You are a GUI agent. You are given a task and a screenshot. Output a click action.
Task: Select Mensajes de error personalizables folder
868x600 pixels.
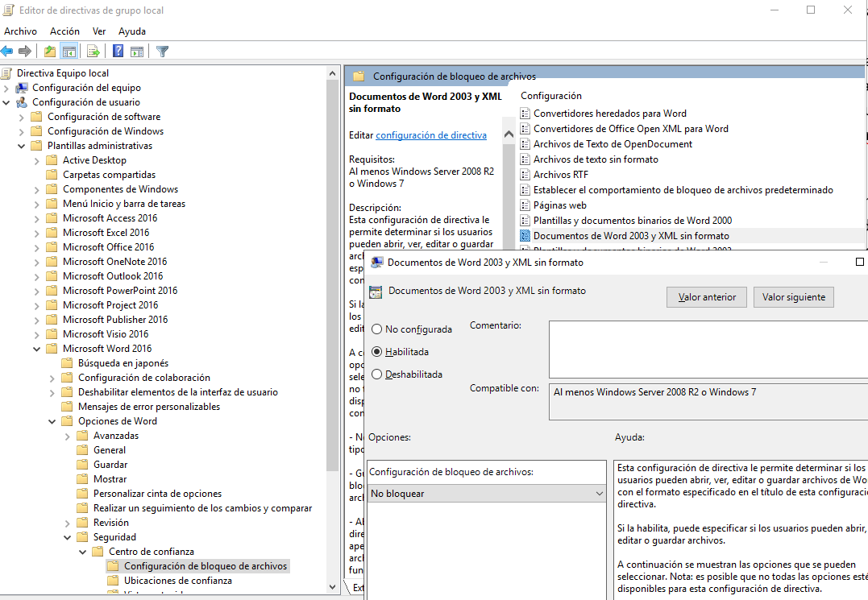click(x=149, y=407)
